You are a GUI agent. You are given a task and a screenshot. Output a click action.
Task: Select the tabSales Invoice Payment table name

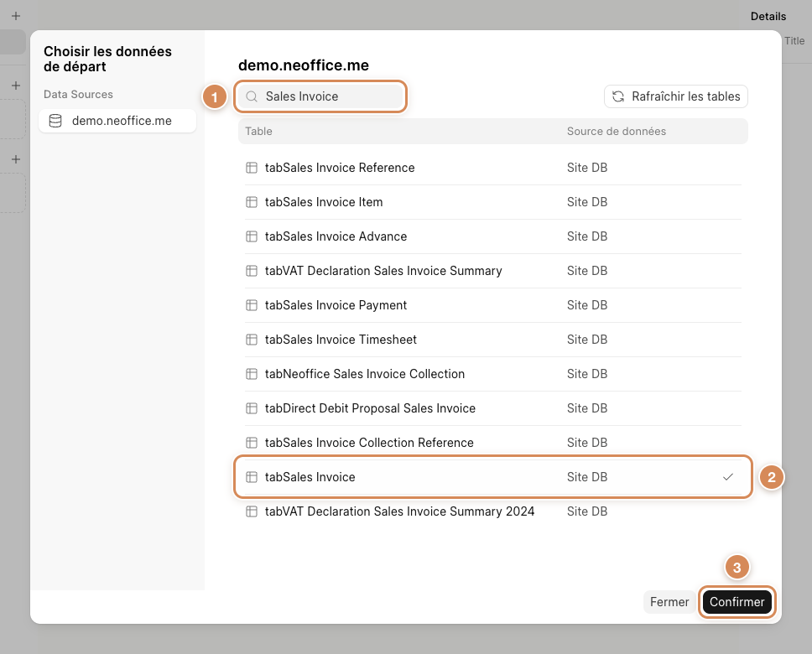(x=336, y=305)
